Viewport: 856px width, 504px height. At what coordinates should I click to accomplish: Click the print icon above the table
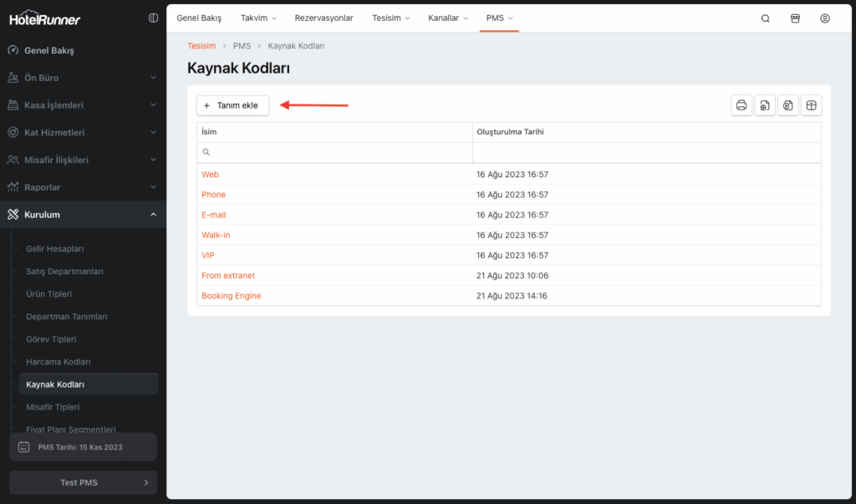tap(741, 105)
